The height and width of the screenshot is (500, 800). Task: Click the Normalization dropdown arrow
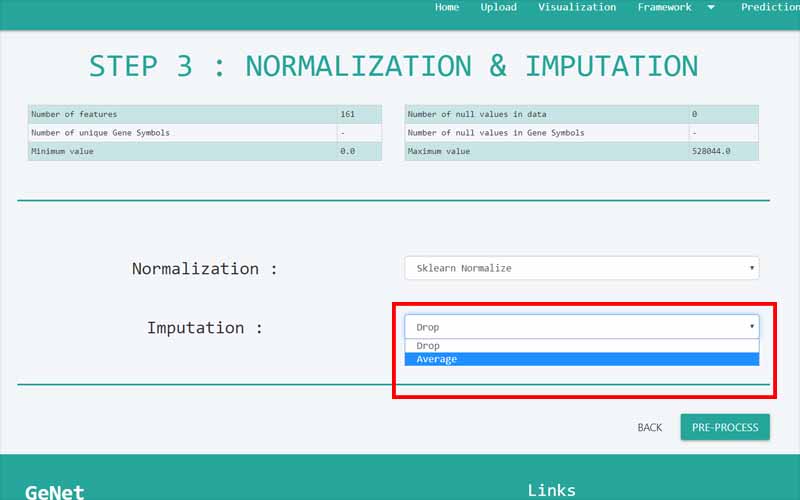tap(751, 268)
